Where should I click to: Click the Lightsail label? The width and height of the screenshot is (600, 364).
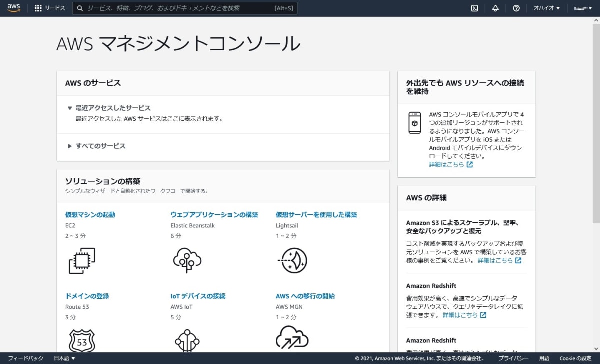point(287,226)
